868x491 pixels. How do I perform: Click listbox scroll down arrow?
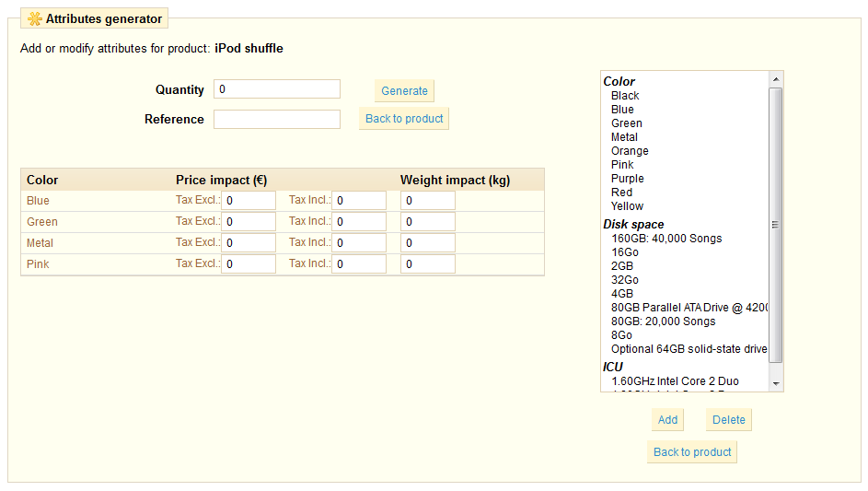[x=776, y=383]
